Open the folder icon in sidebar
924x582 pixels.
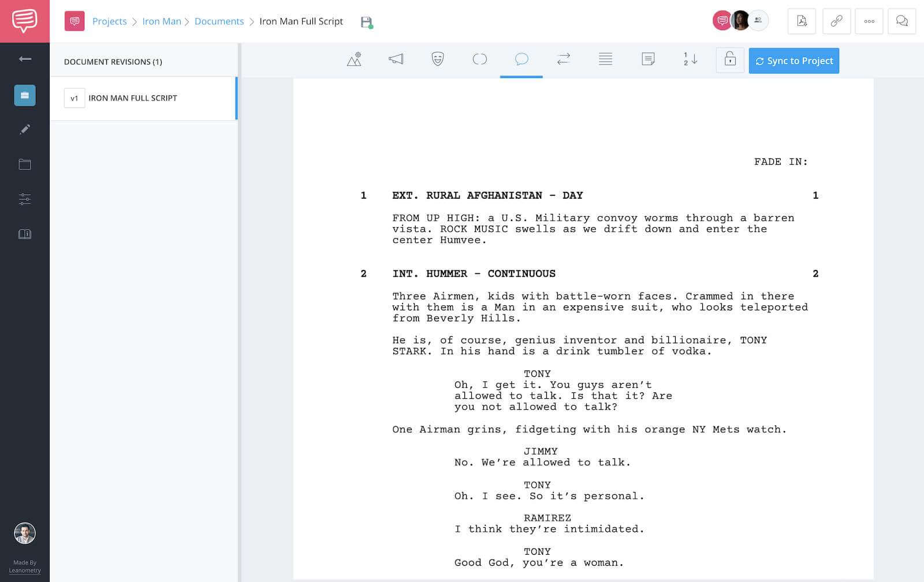25,164
